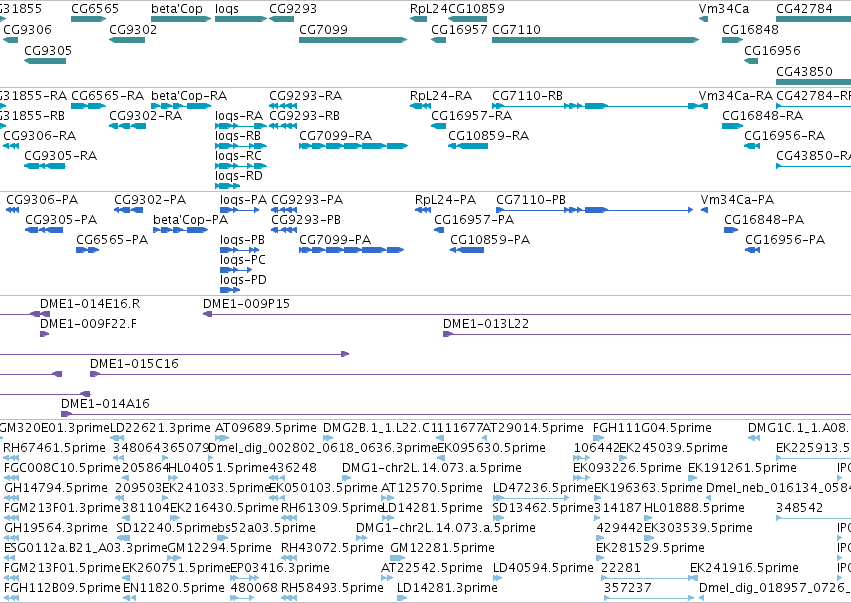This screenshot has width=851, height=603.
Task: Select protein label 'CG6565-PA'
Action: [x=112, y=240]
